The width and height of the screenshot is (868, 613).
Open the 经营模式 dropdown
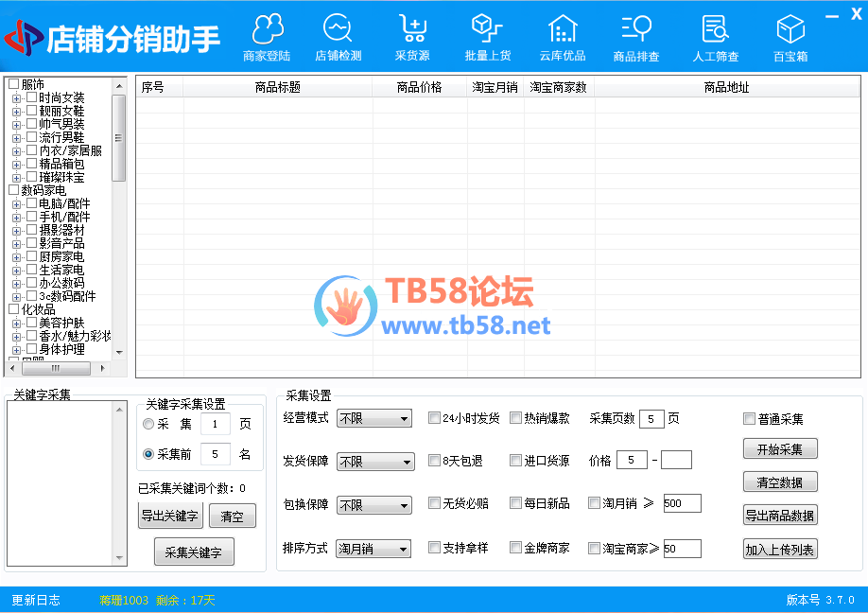point(374,418)
